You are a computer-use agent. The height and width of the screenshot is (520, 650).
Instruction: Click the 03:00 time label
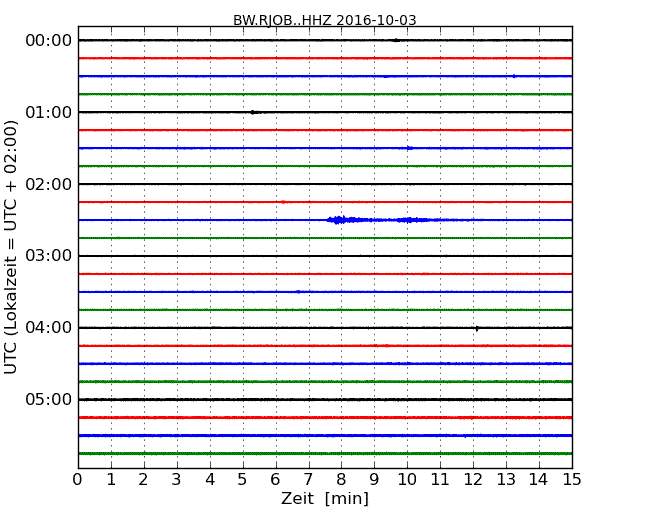[49, 256]
